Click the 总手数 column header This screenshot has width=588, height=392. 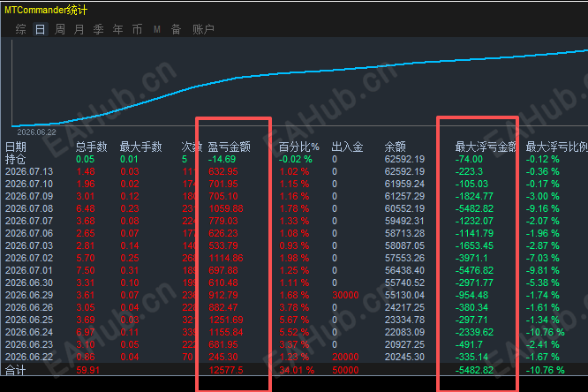(91, 147)
